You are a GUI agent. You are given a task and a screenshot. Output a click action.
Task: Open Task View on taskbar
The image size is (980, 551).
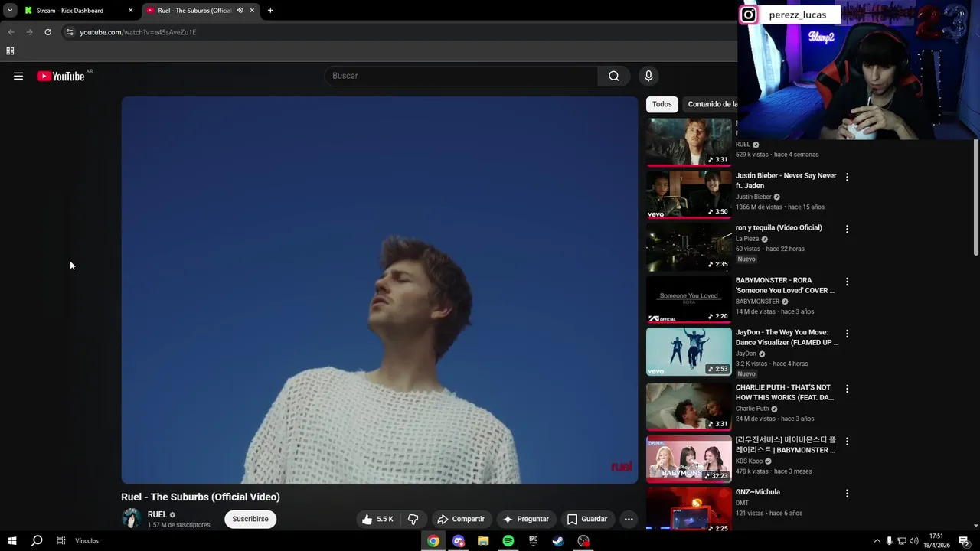(60, 541)
